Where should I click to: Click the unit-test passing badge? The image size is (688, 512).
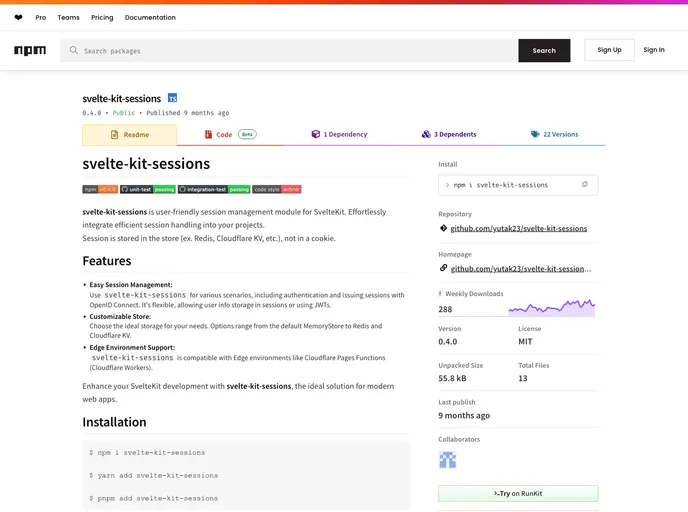pyautogui.click(x=148, y=190)
